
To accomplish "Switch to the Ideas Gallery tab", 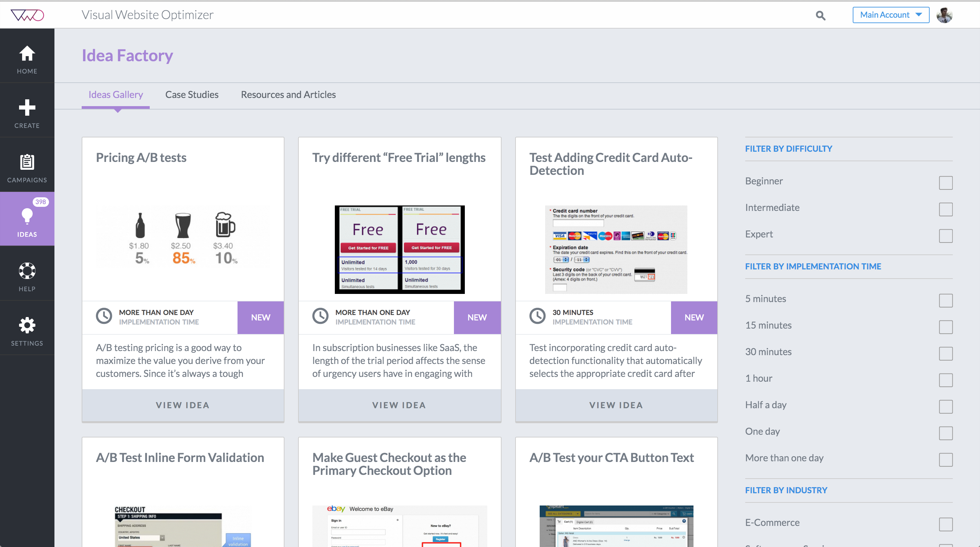I will pos(116,94).
